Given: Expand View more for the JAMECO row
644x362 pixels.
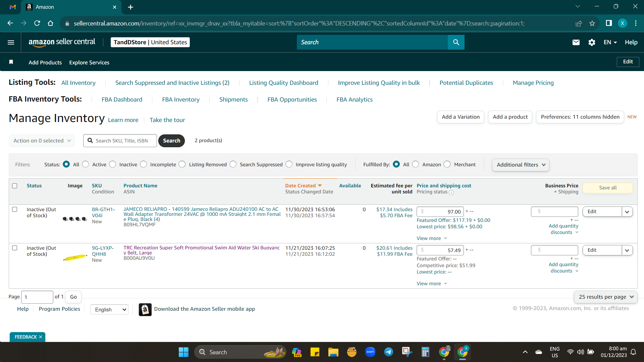Looking at the screenshot, I should click(432, 238).
